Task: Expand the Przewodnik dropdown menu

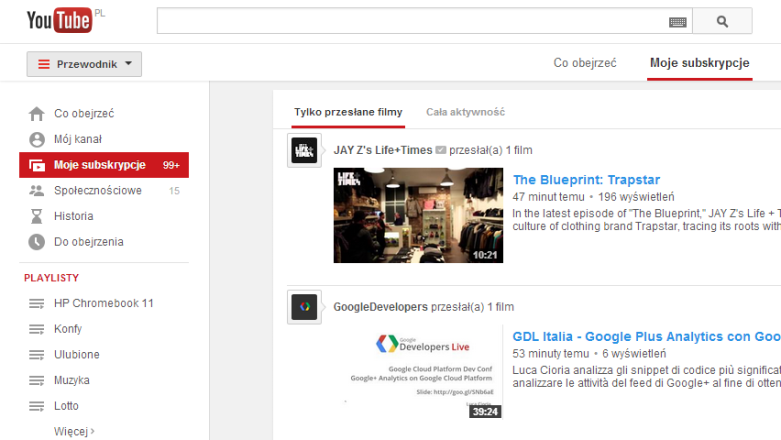Action: pos(84,64)
